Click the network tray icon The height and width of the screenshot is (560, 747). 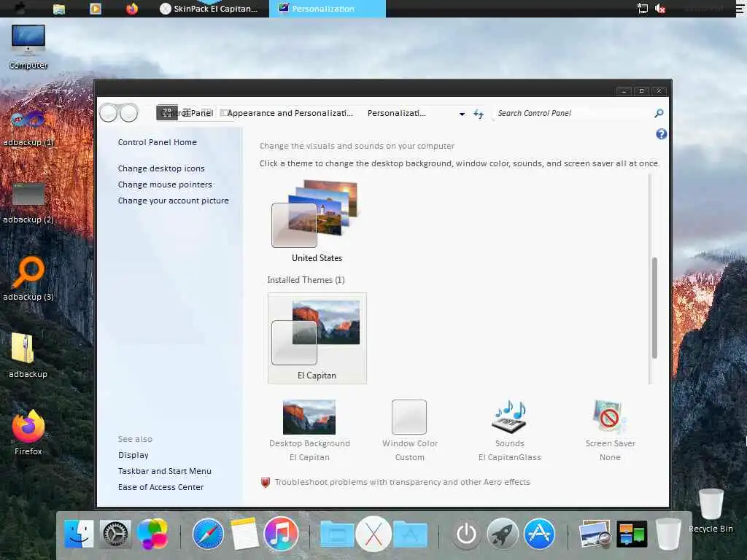pos(642,9)
